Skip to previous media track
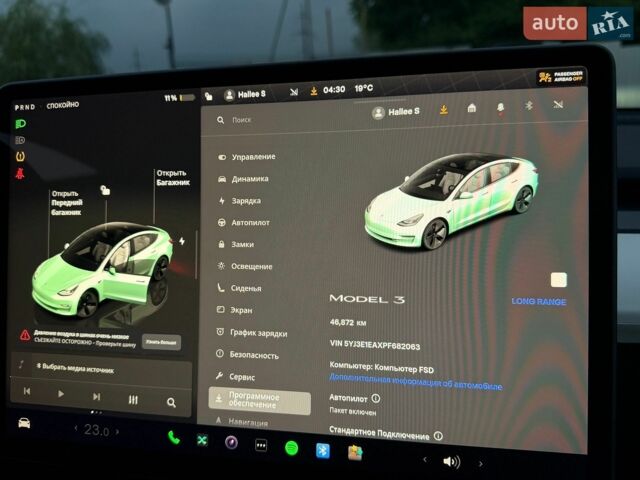The width and height of the screenshot is (640, 480). pos(27,391)
